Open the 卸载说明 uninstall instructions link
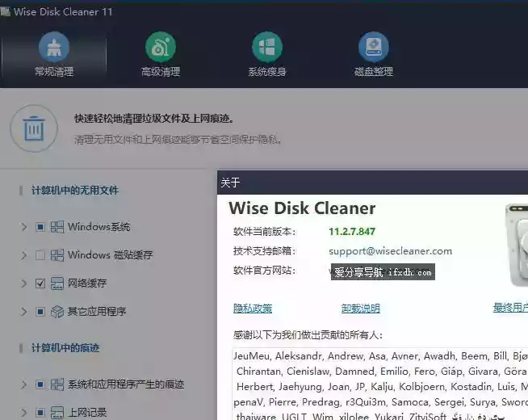The height and width of the screenshot is (420, 528). tap(360, 309)
